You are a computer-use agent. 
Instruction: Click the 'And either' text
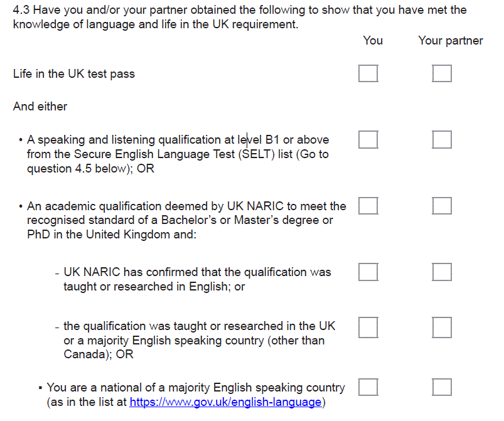[x=40, y=107]
